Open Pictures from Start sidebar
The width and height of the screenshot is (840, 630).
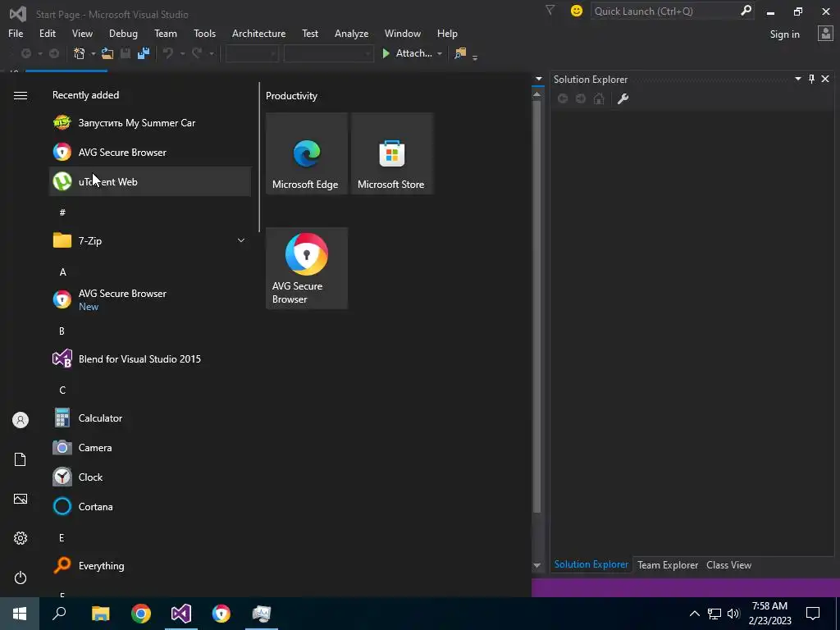pos(21,499)
